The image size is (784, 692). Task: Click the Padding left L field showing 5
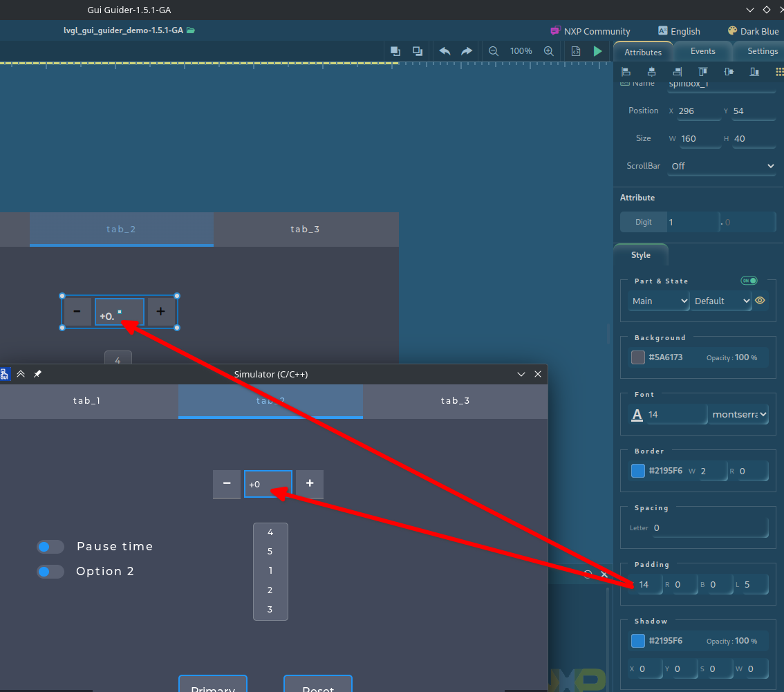click(x=755, y=584)
